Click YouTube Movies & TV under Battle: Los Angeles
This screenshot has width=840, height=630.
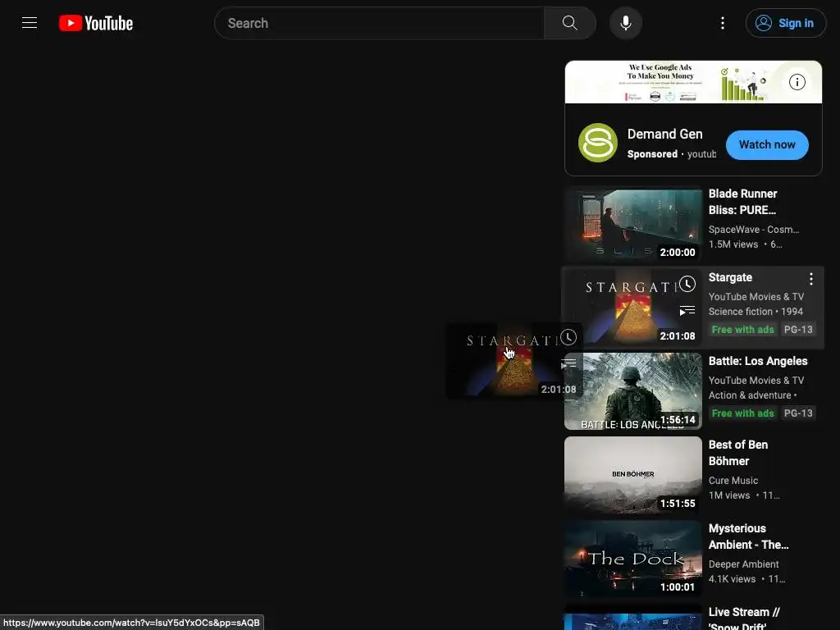click(756, 380)
